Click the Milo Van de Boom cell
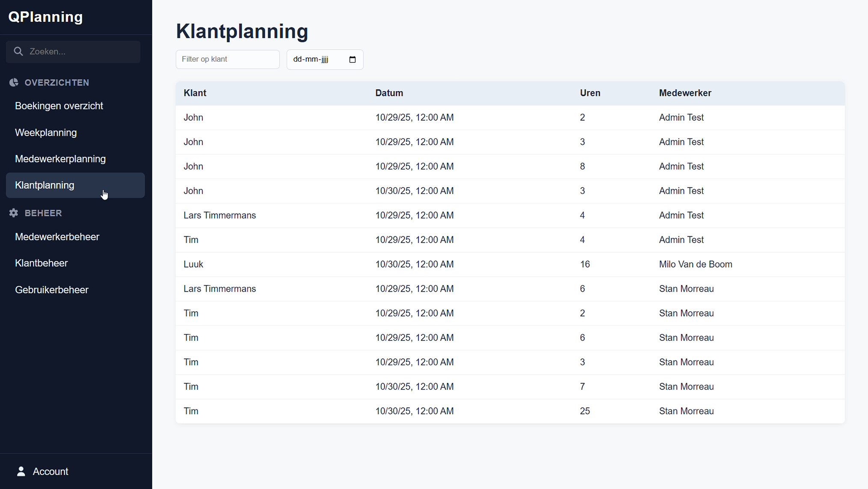This screenshot has height=489, width=868. (696, 264)
